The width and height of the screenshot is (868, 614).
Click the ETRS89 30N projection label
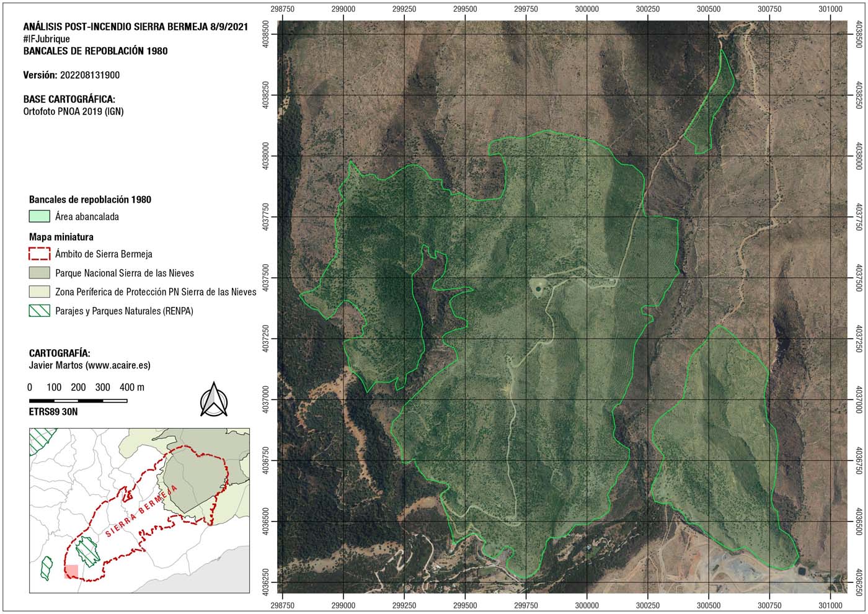coord(53,412)
